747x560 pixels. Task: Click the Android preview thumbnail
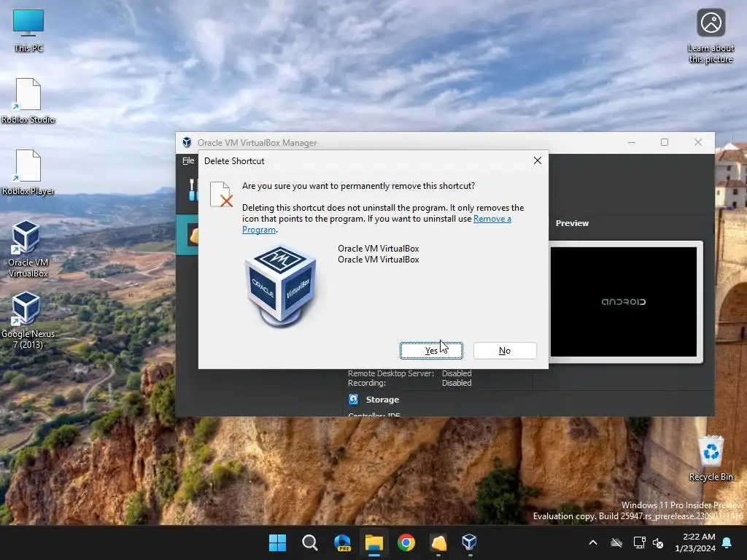624,301
